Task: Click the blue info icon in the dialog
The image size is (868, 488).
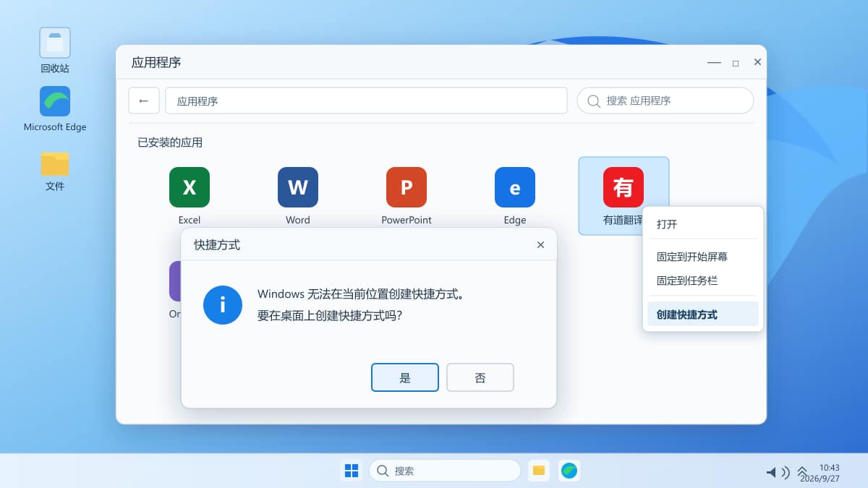Action: (223, 305)
